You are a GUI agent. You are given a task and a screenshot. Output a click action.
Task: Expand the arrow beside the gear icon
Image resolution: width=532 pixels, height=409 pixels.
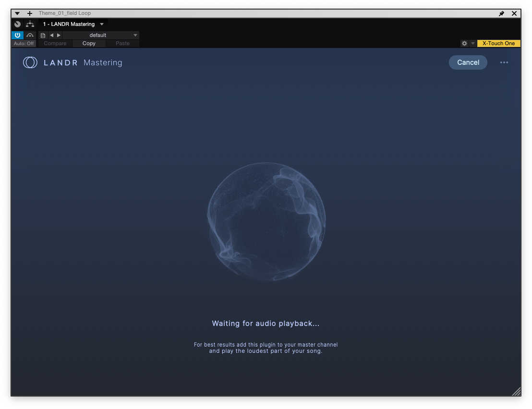click(x=472, y=43)
